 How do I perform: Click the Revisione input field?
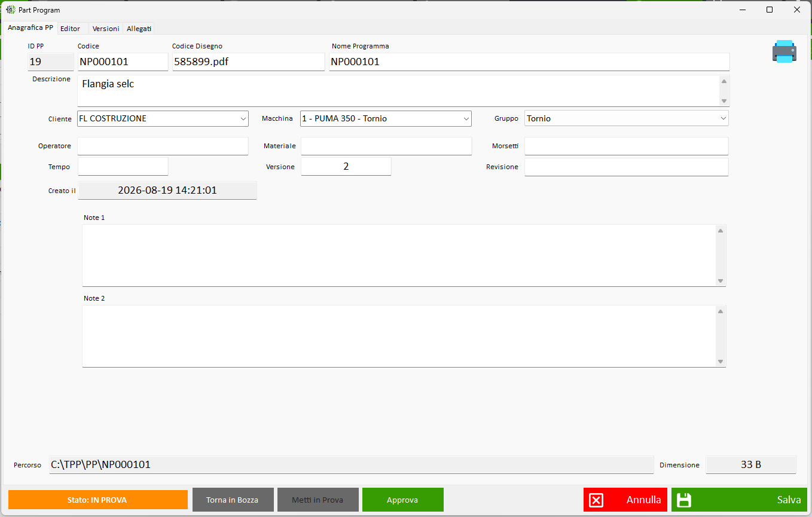click(627, 167)
